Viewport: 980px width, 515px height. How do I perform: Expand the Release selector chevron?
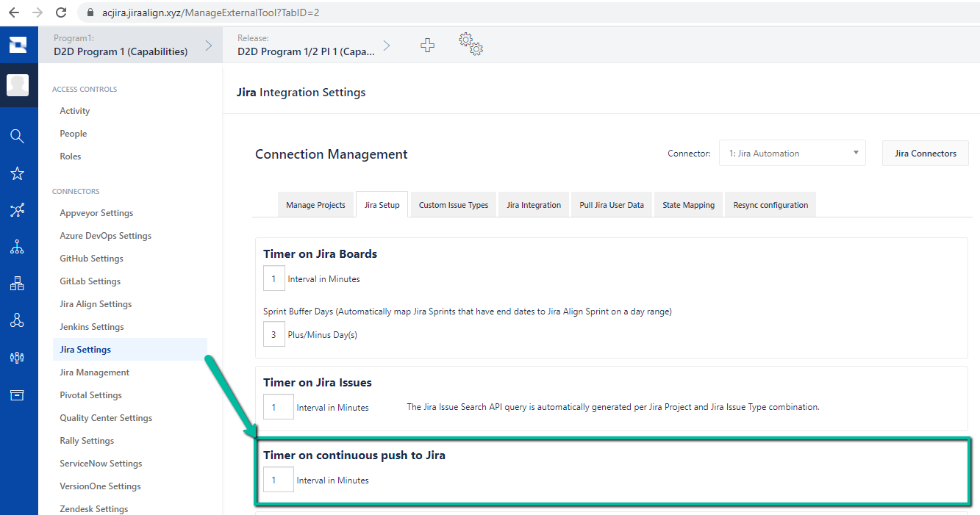pyautogui.click(x=387, y=46)
